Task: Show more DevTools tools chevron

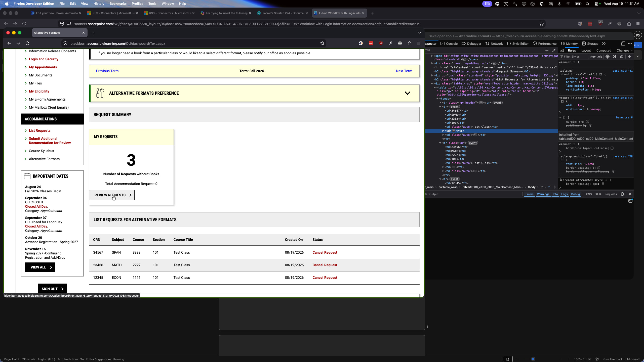Action: 604,43
